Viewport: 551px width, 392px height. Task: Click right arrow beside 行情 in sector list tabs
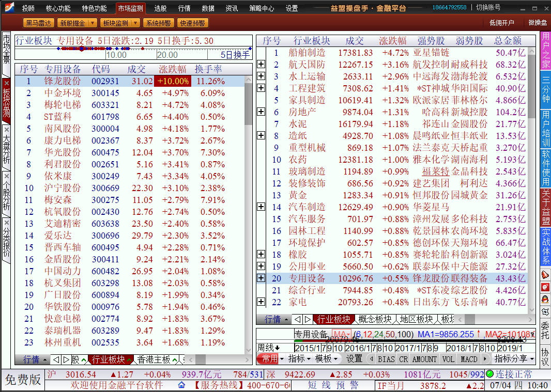pyautogui.click(x=308, y=319)
